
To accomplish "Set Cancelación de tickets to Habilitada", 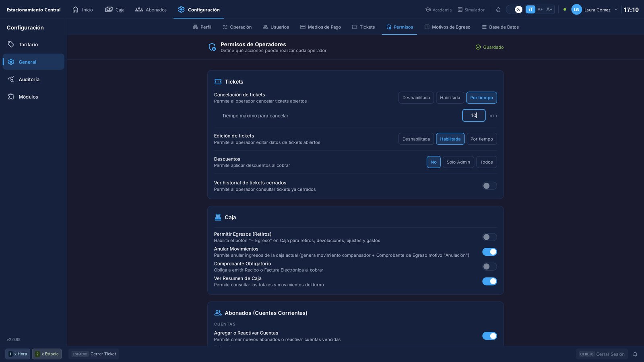I will [450, 98].
